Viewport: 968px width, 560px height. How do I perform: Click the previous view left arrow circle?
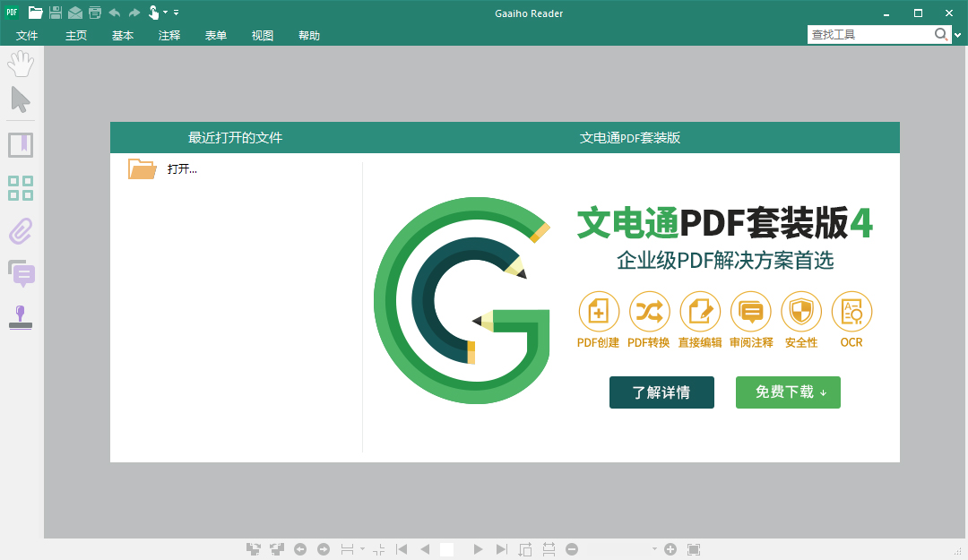point(300,549)
